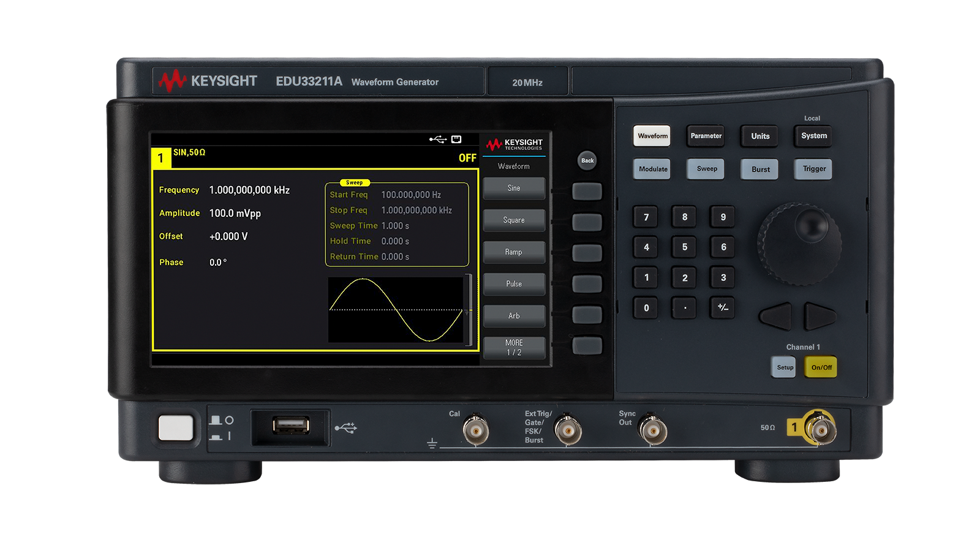
Task: Open the Channel 1 Setup button
Action: coord(784,367)
